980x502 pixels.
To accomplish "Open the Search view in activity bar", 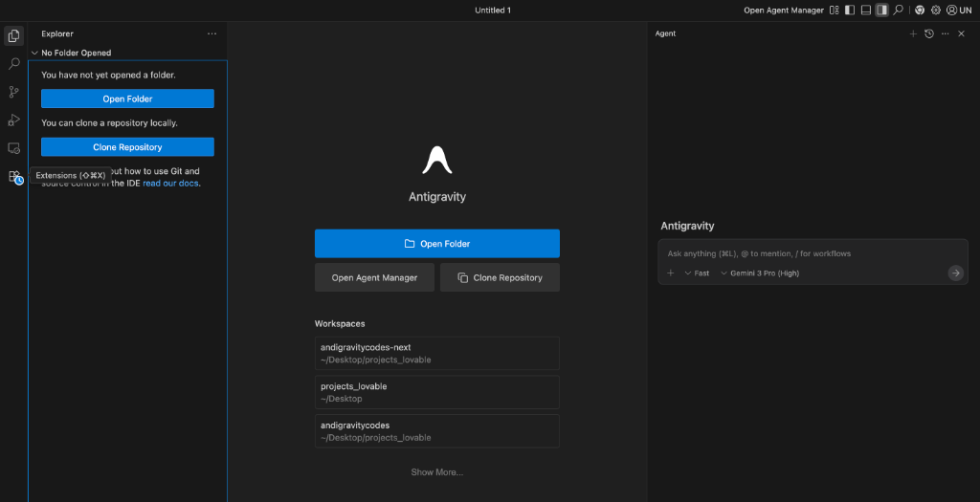I will [13, 64].
